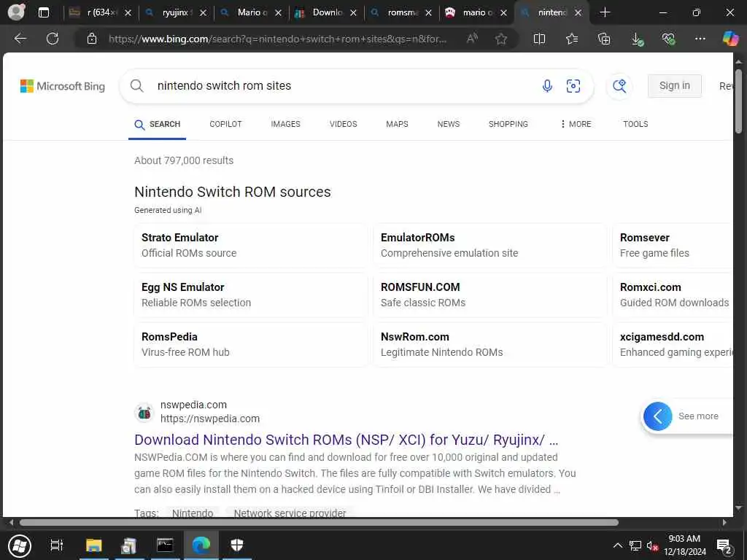
Task: Open Downloads panel
Action: 636,39
